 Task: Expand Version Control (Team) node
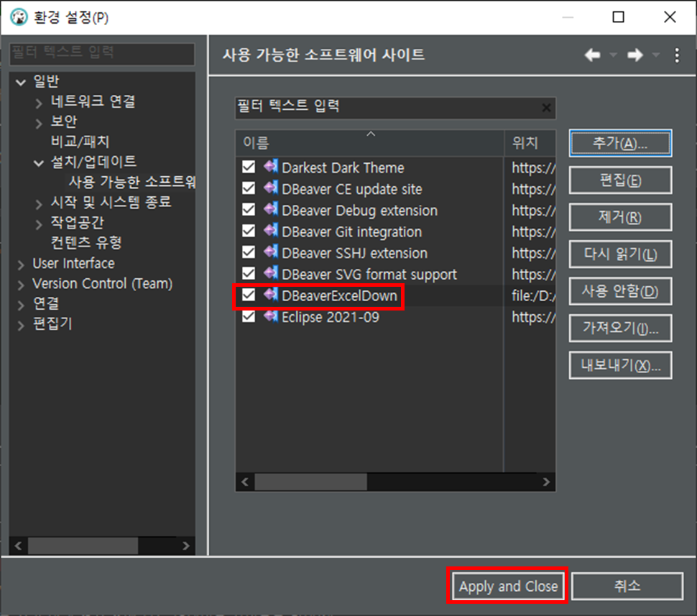[x=21, y=285]
